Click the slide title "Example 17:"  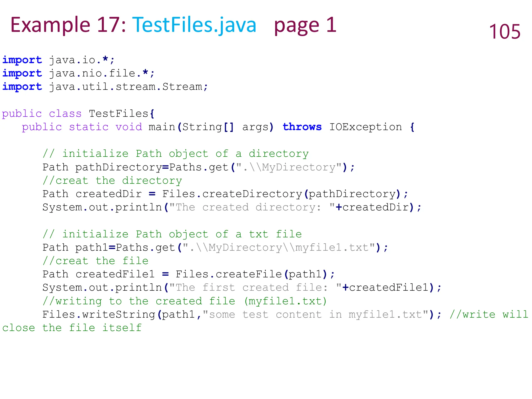[x=68, y=25]
